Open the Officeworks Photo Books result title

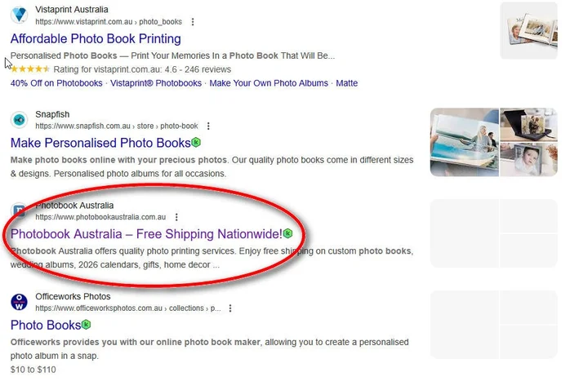(45, 325)
